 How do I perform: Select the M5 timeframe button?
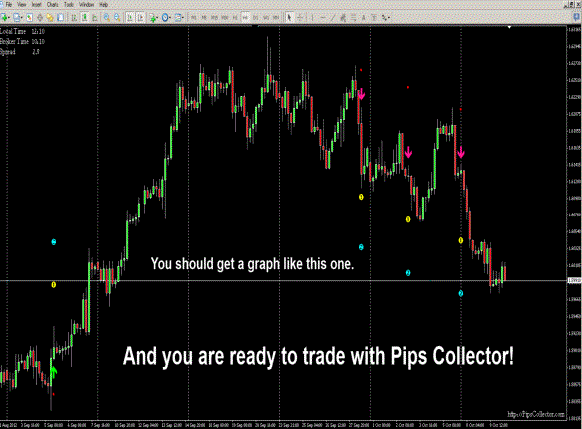204,17
